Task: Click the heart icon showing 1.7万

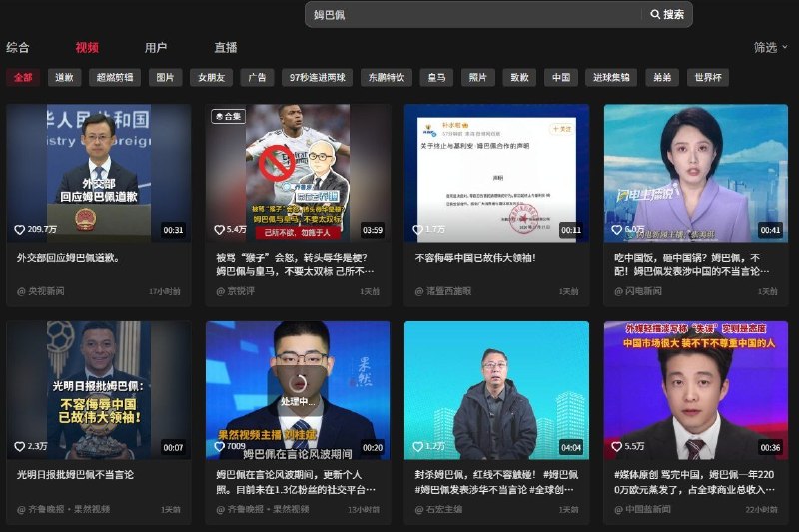Action: (417, 230)
